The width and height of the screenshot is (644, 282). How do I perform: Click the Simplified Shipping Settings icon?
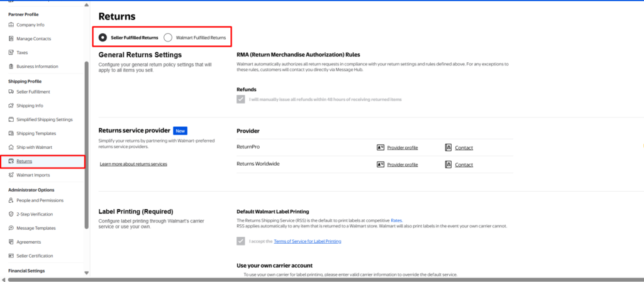11,120
